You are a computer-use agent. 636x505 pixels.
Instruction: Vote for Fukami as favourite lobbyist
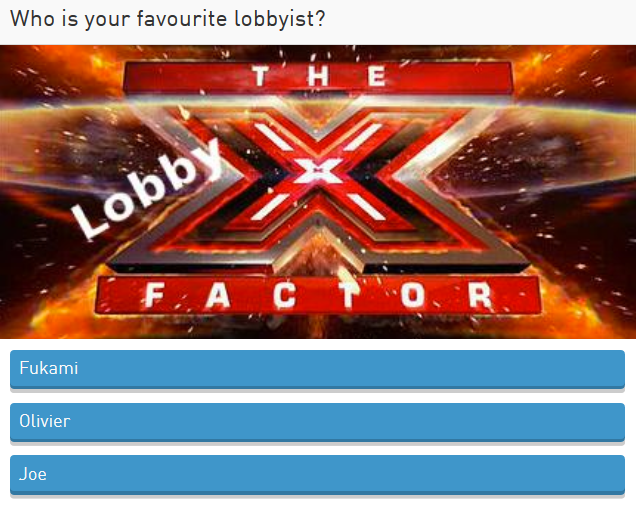click(x=317, y=369)
